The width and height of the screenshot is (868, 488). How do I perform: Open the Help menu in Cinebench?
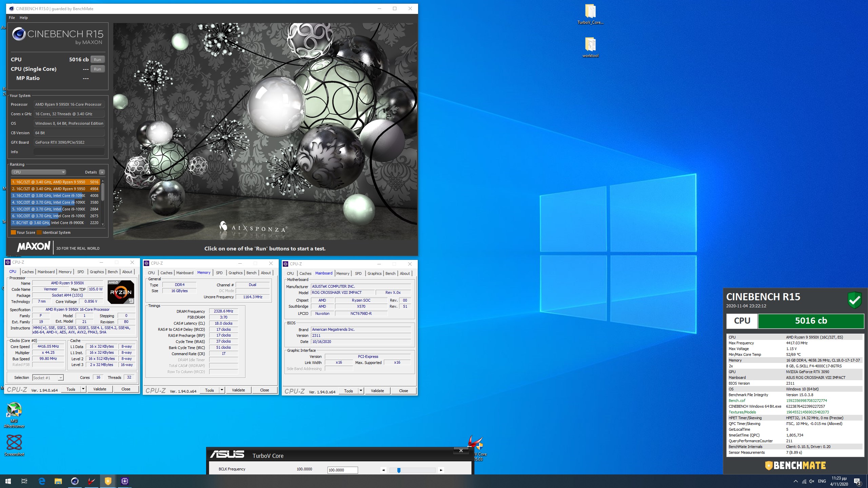(24, 18)
